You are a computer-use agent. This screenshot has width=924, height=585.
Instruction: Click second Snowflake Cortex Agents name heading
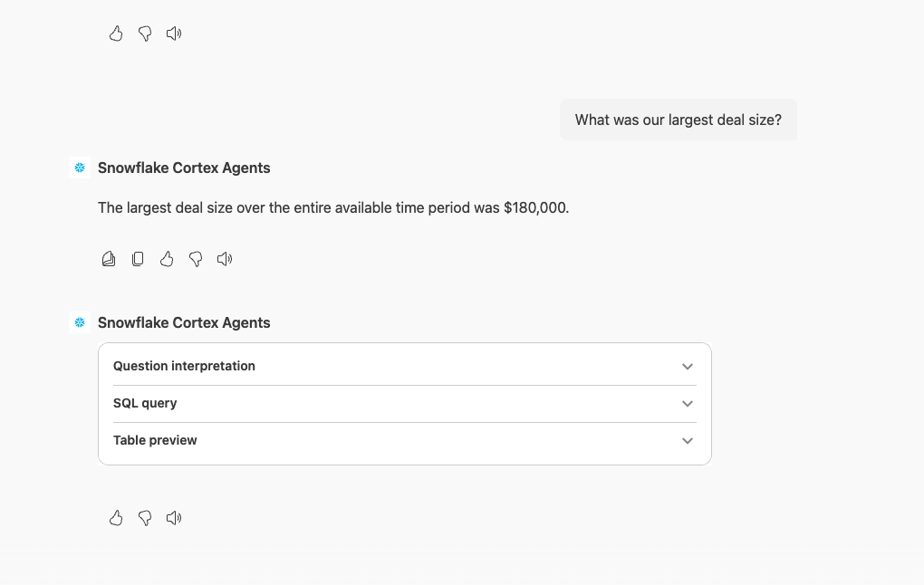click(184, 322)
